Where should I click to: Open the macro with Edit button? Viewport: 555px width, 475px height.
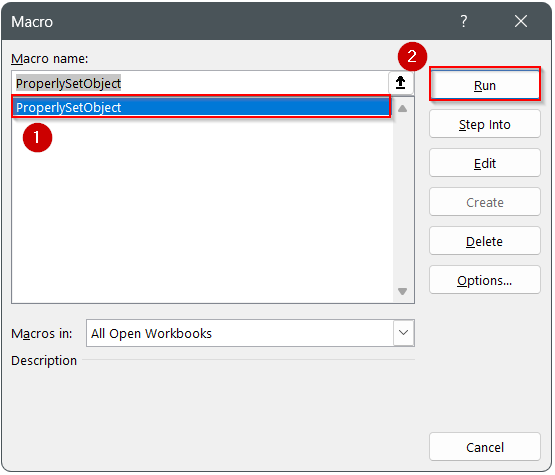pos(485,163)
